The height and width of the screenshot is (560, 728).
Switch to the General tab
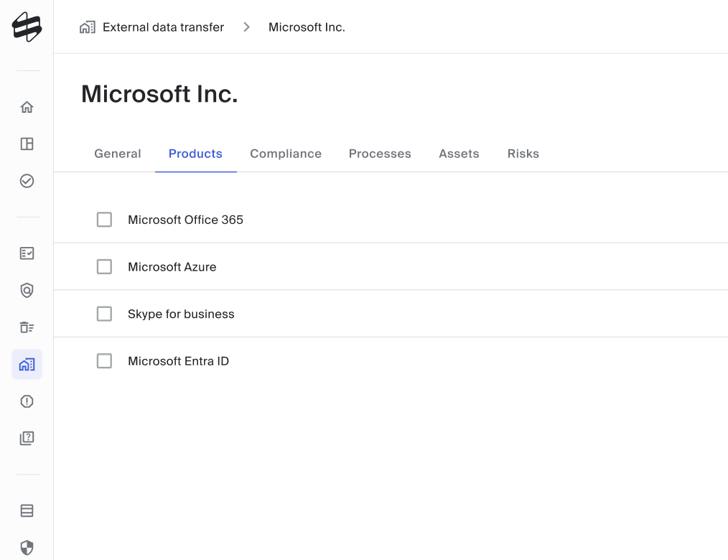(118, 154)
